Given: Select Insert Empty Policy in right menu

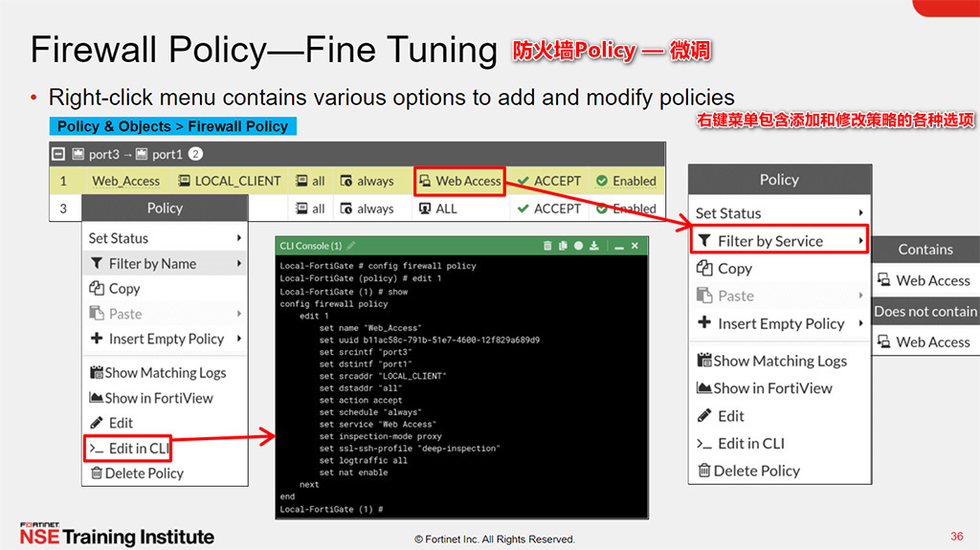Looking at the screenshot, I should click(x=779, y=323).
